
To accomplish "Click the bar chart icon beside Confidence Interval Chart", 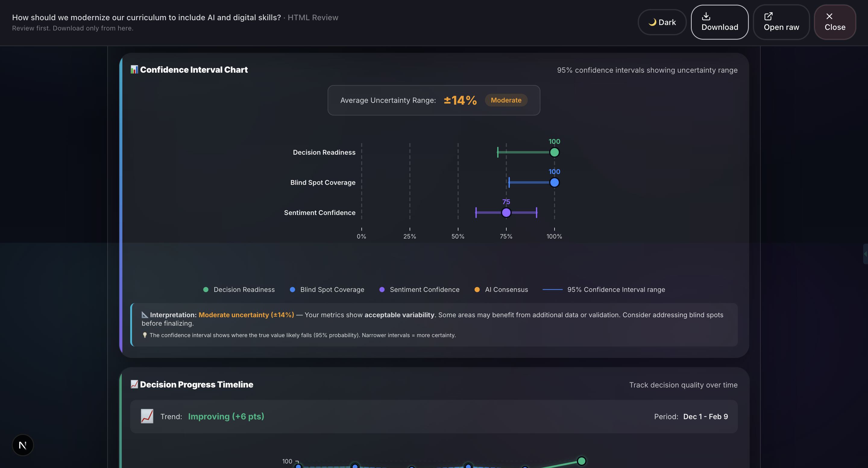I will pyautogui.click(x=134, y=69).
